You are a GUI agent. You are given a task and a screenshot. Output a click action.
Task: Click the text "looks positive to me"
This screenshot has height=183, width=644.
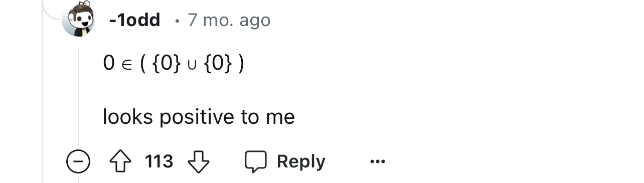(199, 117)
